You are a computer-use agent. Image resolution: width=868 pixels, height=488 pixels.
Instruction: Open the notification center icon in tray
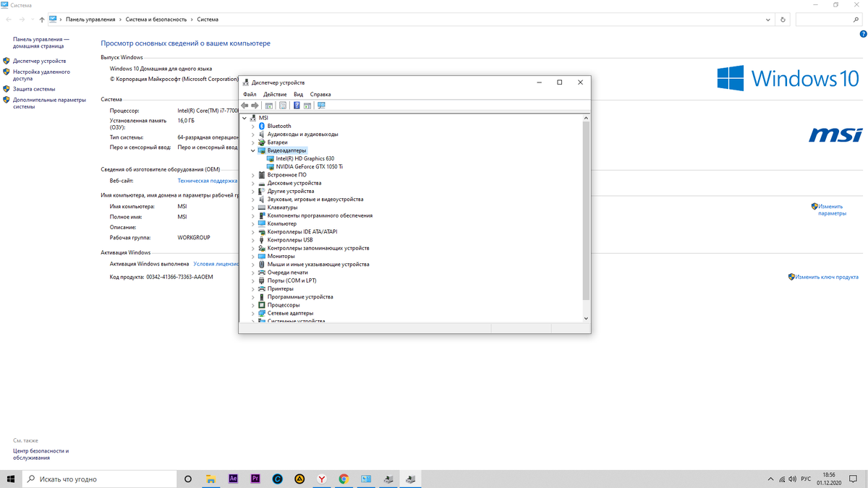pyautogui.click(x=855, y=479)
